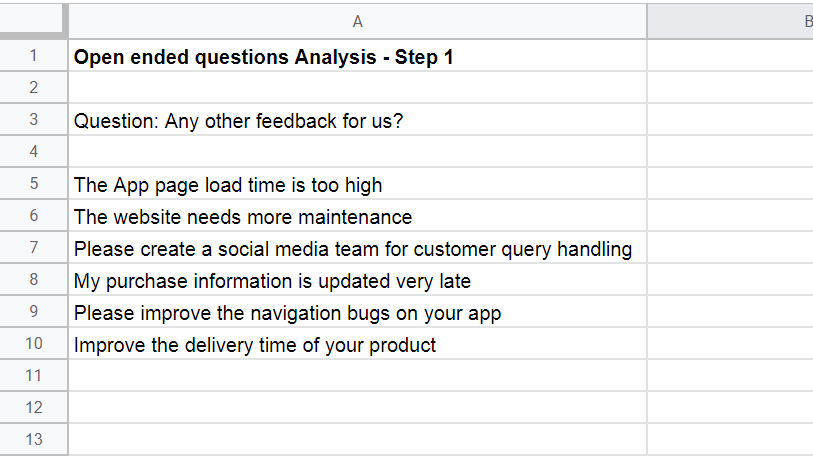
Task: Click the select-all corner box
Action: coord(33,21)
